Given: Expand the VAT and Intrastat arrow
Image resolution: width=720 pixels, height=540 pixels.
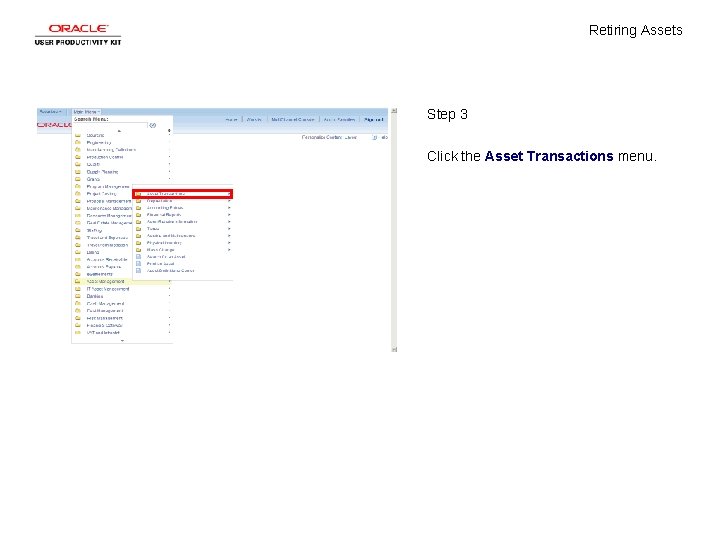Looking at the screenshot, I should (169, 332).
